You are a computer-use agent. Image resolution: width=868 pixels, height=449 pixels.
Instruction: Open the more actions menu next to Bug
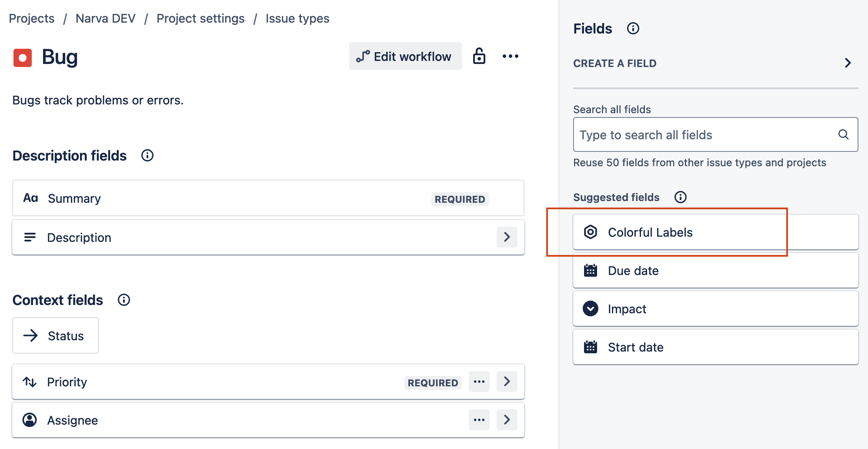(510, 56)
